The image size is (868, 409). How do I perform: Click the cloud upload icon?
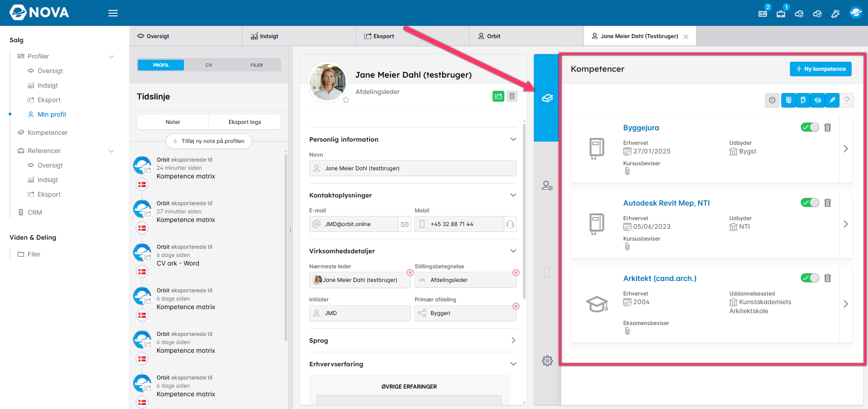pos(817,14)
